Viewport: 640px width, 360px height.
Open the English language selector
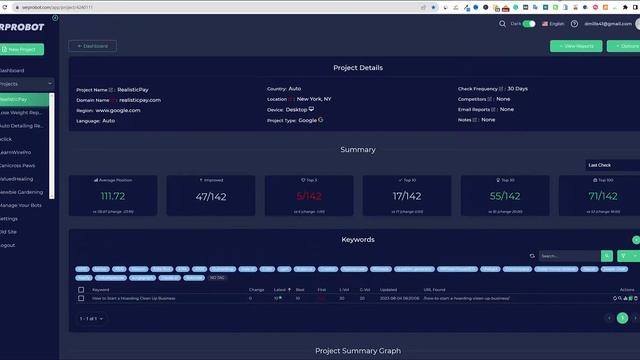(x=553, y=24)
